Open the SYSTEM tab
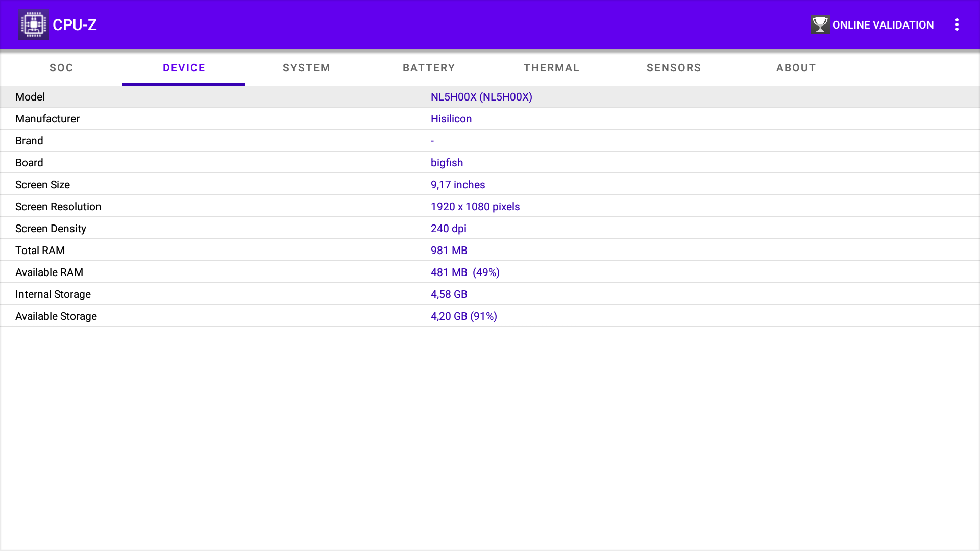The height and width of the screenshot is (551, 980). tap(306, 68)
